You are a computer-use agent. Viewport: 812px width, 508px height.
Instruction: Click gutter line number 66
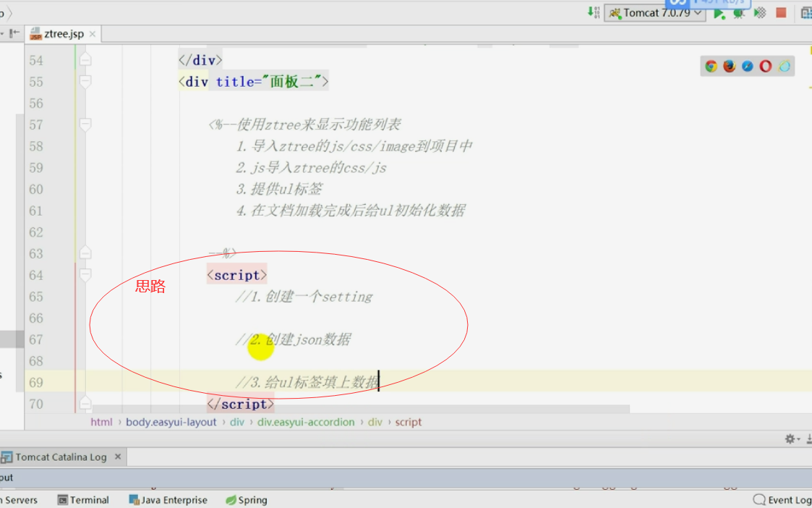coord(36,318)
